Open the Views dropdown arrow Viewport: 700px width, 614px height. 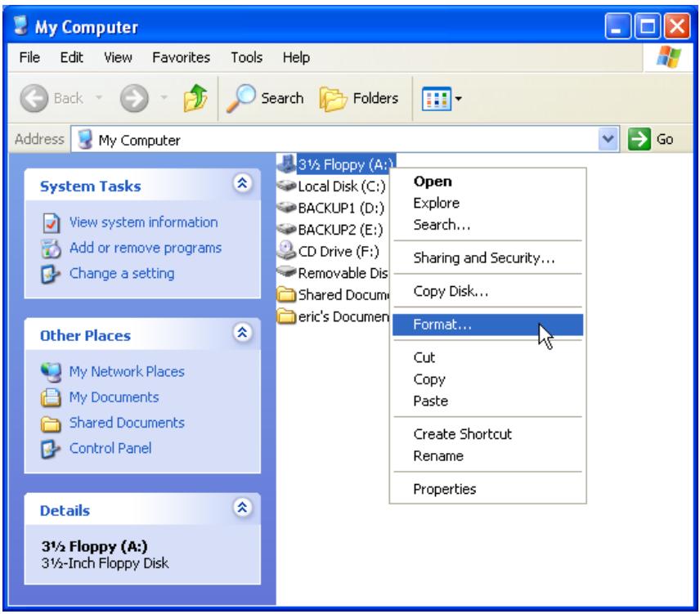coord(459,99)
